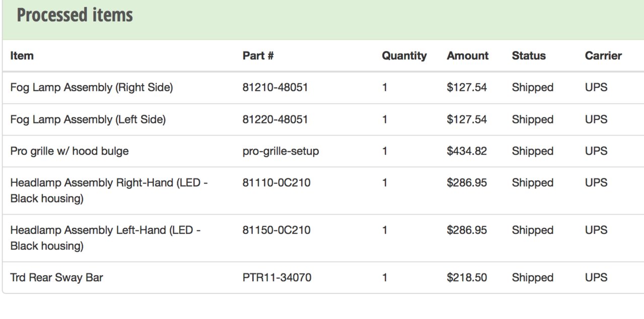Click part number 81210-48051
Screen dimensions: 644x319
point(275,87)
